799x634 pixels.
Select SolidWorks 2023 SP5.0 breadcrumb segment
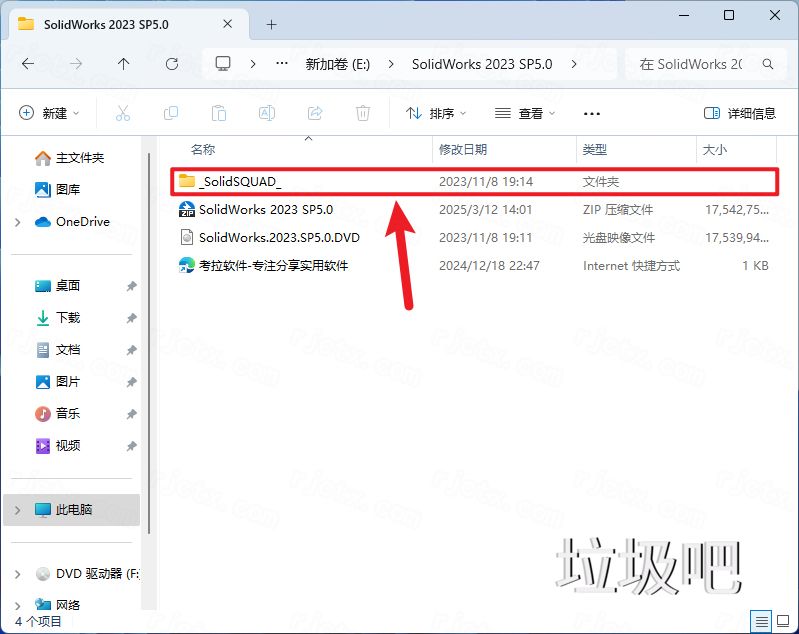482,64
